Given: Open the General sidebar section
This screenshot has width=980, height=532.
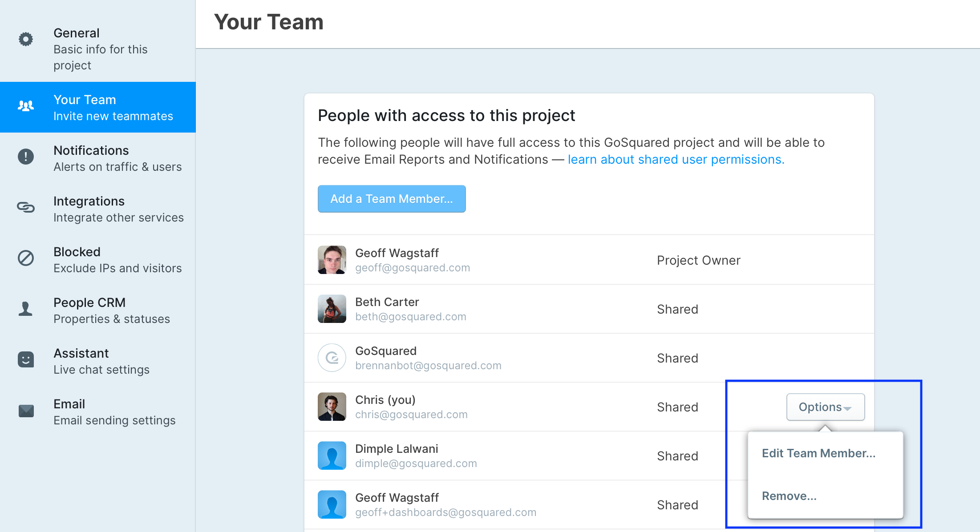Looking at the screenshot, I should pos(98,49).
